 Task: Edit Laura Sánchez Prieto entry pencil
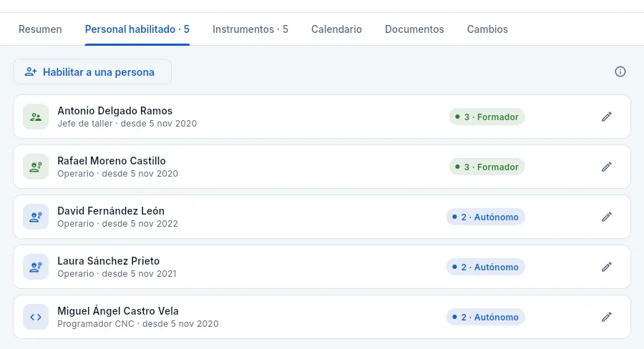607,267
